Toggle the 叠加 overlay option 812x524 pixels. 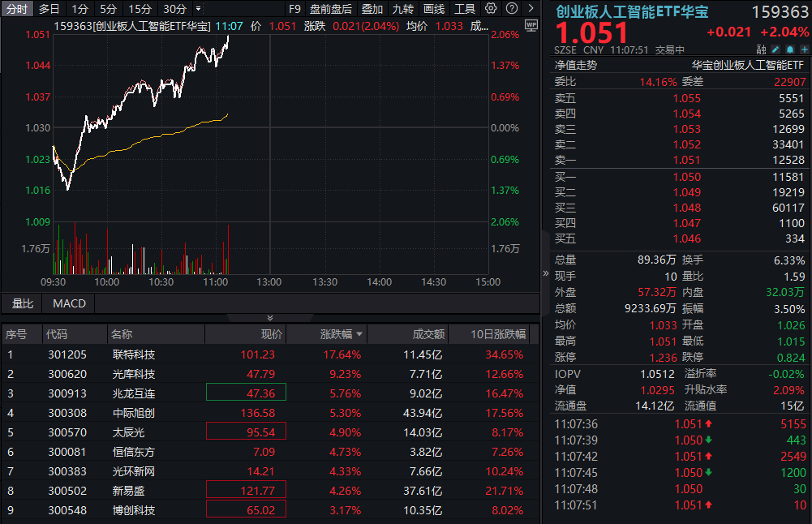(x=372, y=9)
